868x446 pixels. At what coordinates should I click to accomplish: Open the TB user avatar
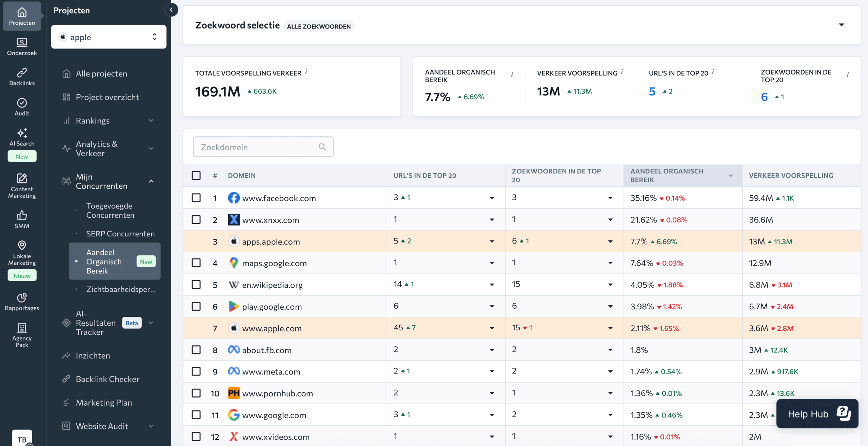coord(22,439)
